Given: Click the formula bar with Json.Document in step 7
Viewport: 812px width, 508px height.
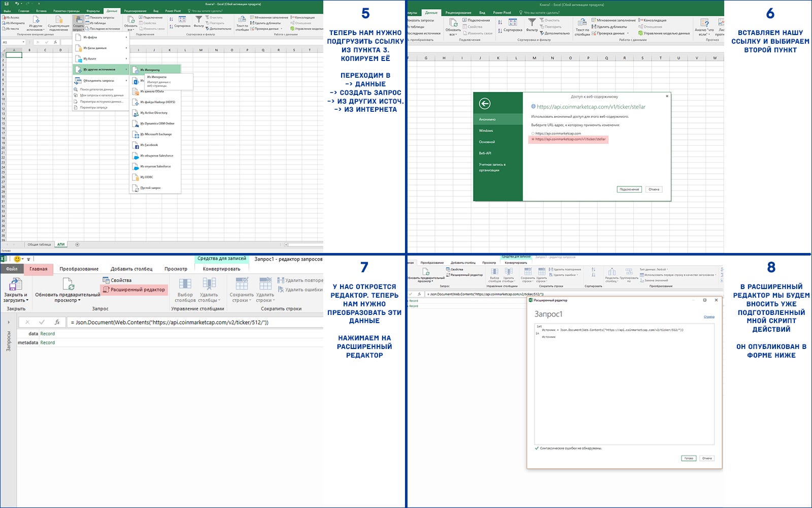Looking at the screenshot, I should [x=195, y=322].
